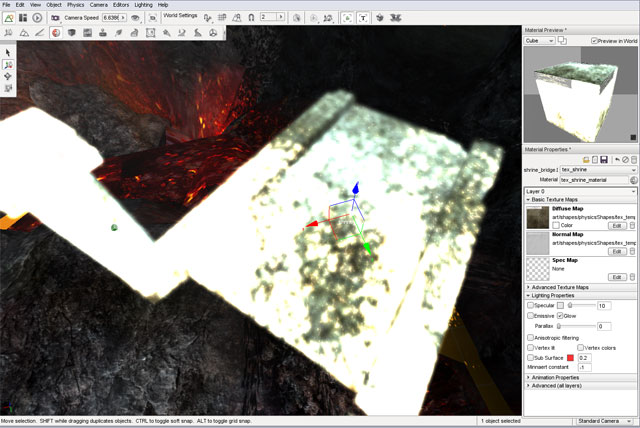Select the arrow Select tool in the left palette
This screenshot has height=428, width=640.
(x=9, y=52)
